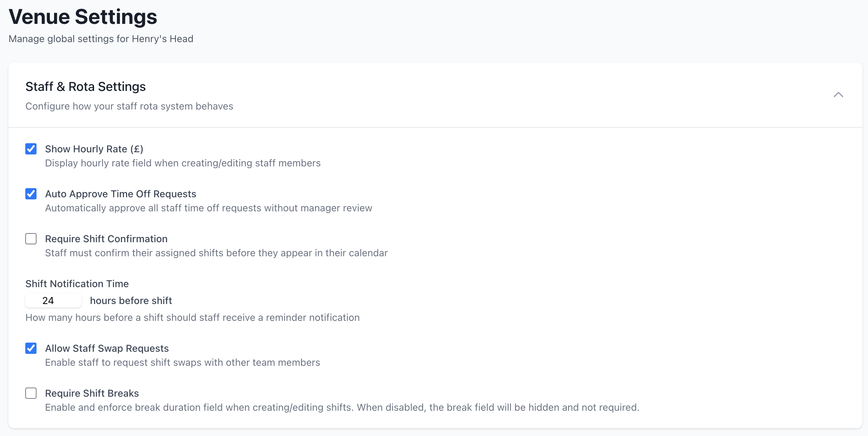Click the 'Require Shift Breaks' label text
Screen dimensions: 868x436
[x=92, y=393]
